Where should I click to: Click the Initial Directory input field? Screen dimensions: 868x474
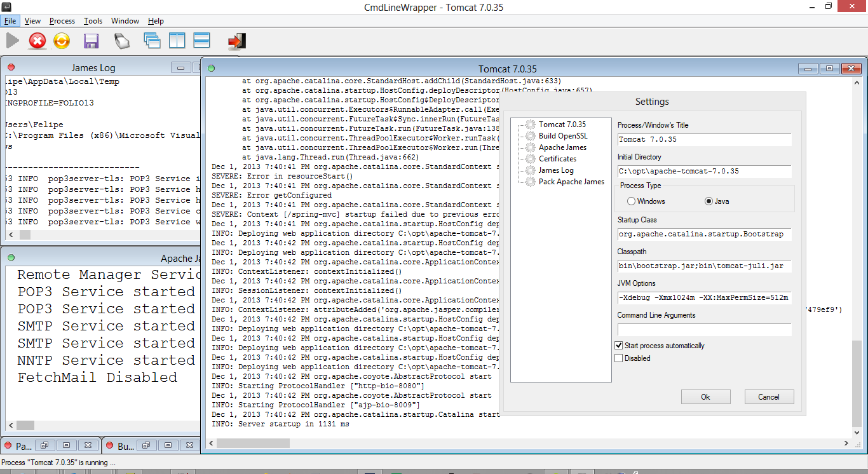[705, 171]
